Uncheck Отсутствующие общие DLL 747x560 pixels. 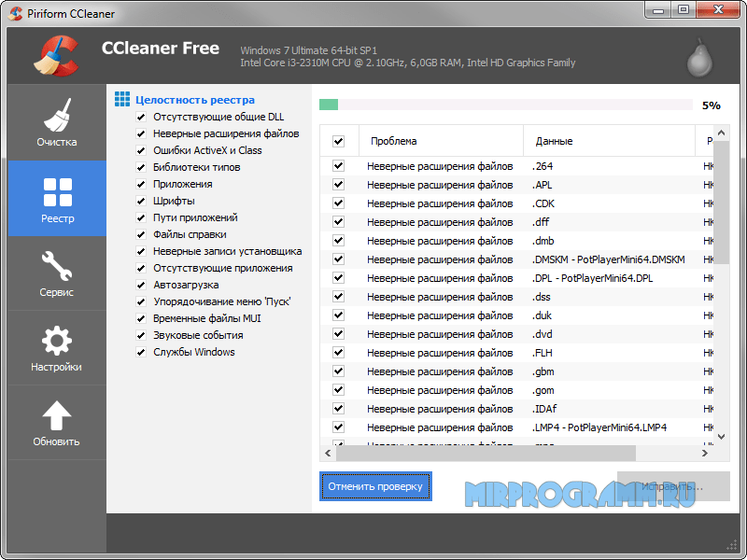[x=141, y=118]
